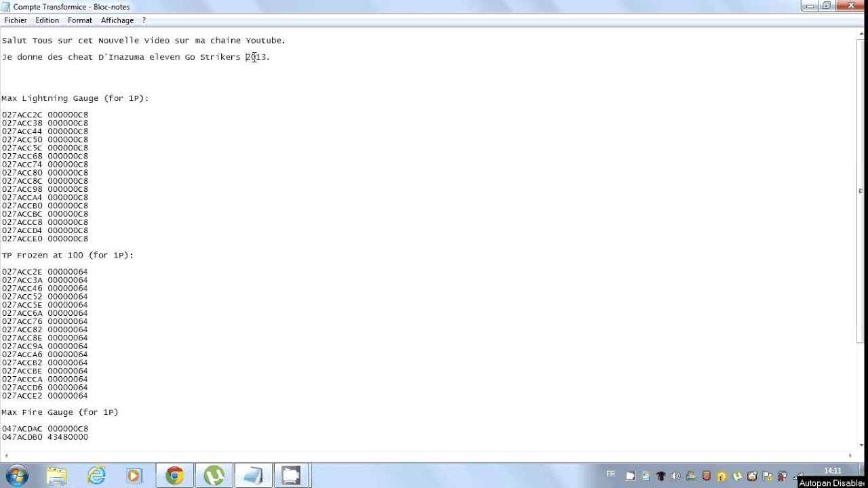The width and height of the screenshot is (868, 488).
Task: Click the line '027ACC38 000000C8'
Action: coord(45,123)
